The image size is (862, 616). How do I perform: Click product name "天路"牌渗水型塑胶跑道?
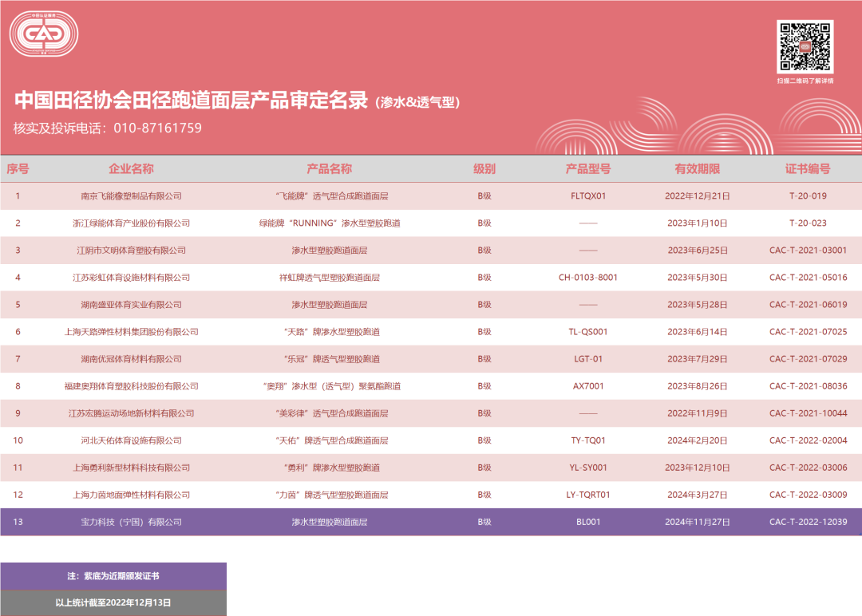coord(331,332)
